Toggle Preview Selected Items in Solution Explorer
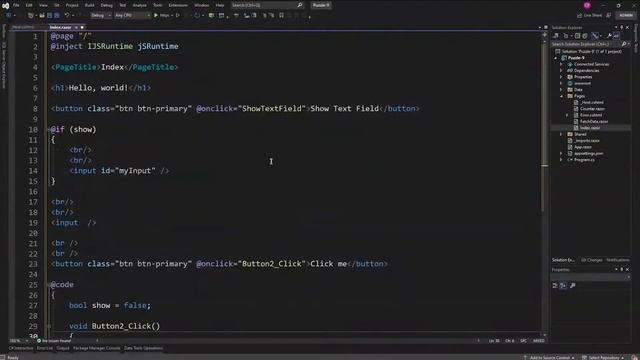 pyautogui.click(x=616, y=36)
